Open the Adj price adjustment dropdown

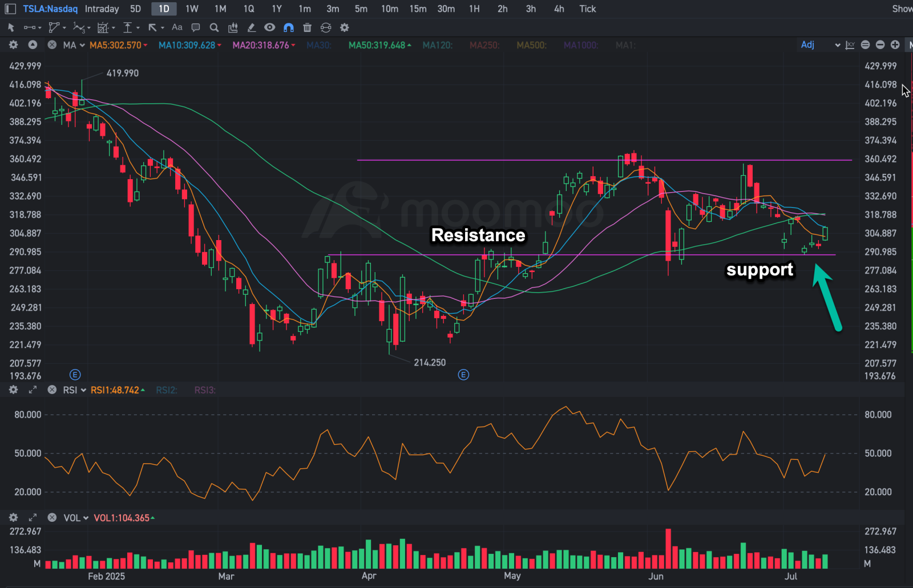tap(821, 45)
